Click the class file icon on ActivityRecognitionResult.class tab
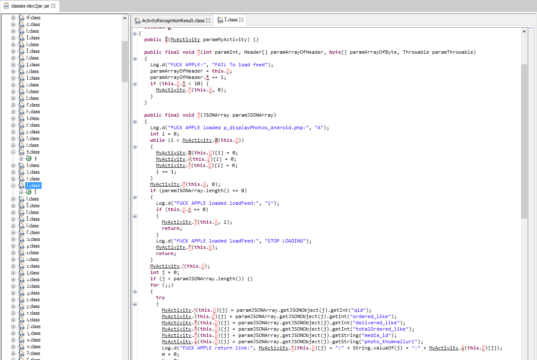This screenshot has height=360, width=537. (x=138, y=21)
